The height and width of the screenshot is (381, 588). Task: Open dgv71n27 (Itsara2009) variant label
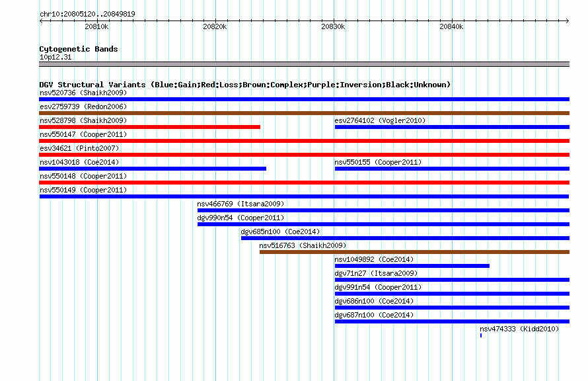click(x=376, y=273)
